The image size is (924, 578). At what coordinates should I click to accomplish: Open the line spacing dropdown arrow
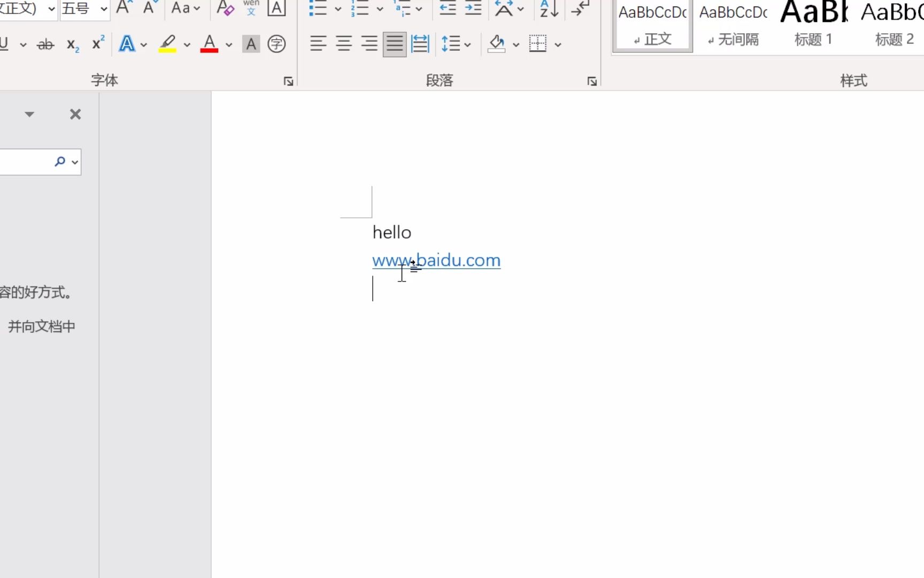(x=468, y=45)
